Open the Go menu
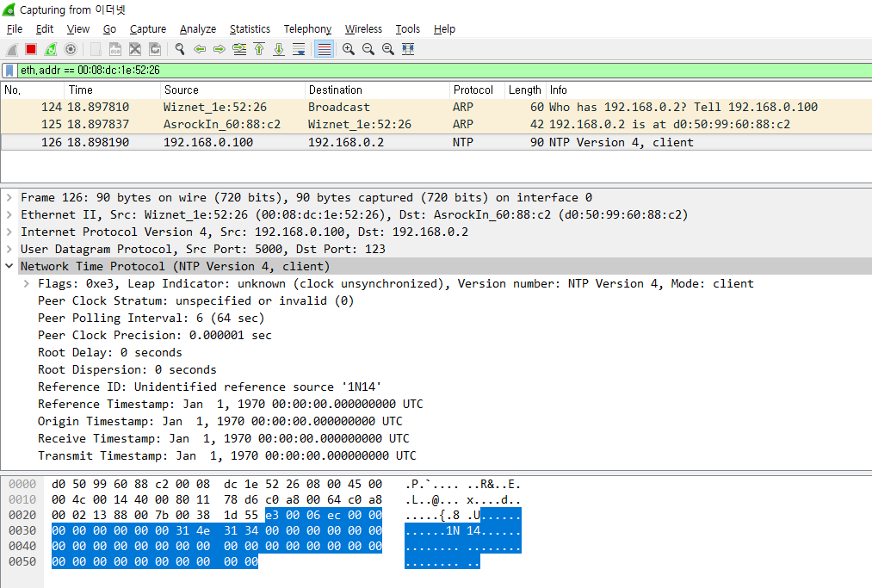872x588 pixels. click(109, 29)
